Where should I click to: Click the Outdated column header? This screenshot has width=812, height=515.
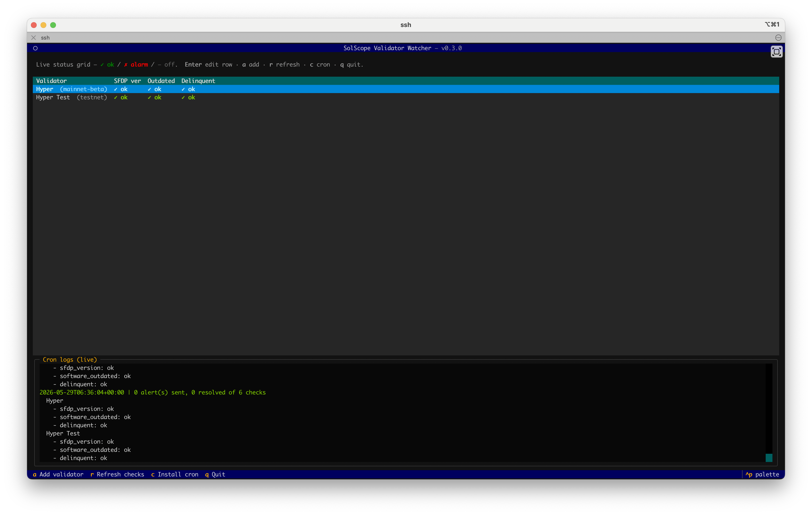(161, 81)
